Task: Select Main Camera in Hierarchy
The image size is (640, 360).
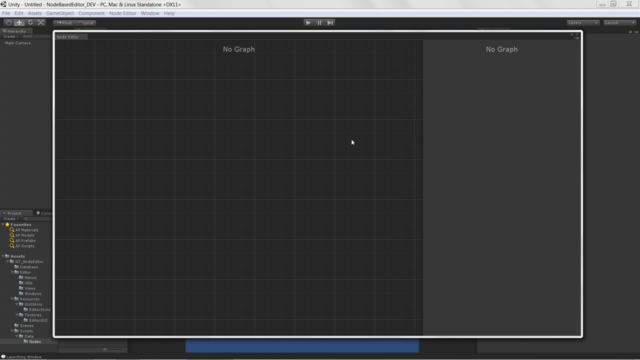Action: tap(18, 43)
